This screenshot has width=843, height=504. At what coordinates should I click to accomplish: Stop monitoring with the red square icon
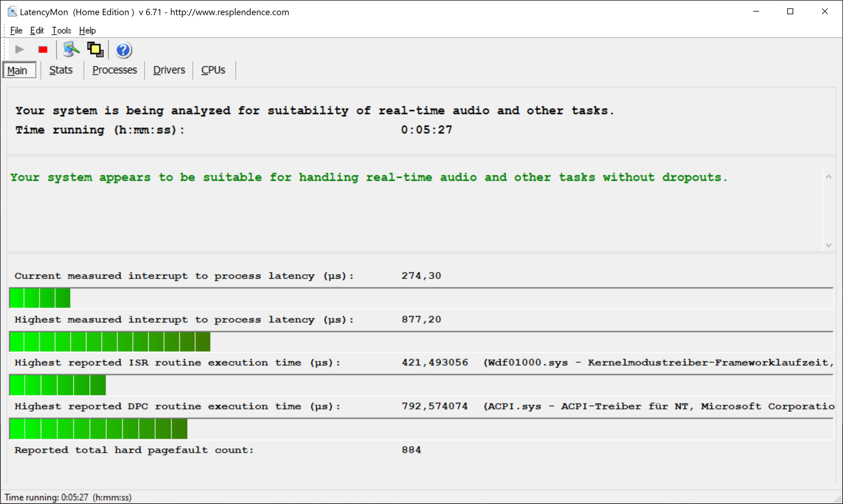click(x=43, y=50)
